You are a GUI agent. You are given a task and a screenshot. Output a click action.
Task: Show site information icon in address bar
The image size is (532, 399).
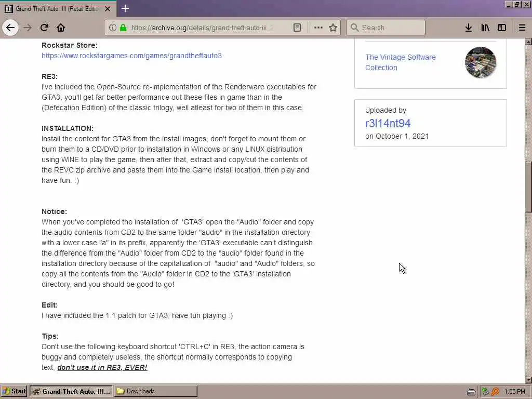pos(112,28)
